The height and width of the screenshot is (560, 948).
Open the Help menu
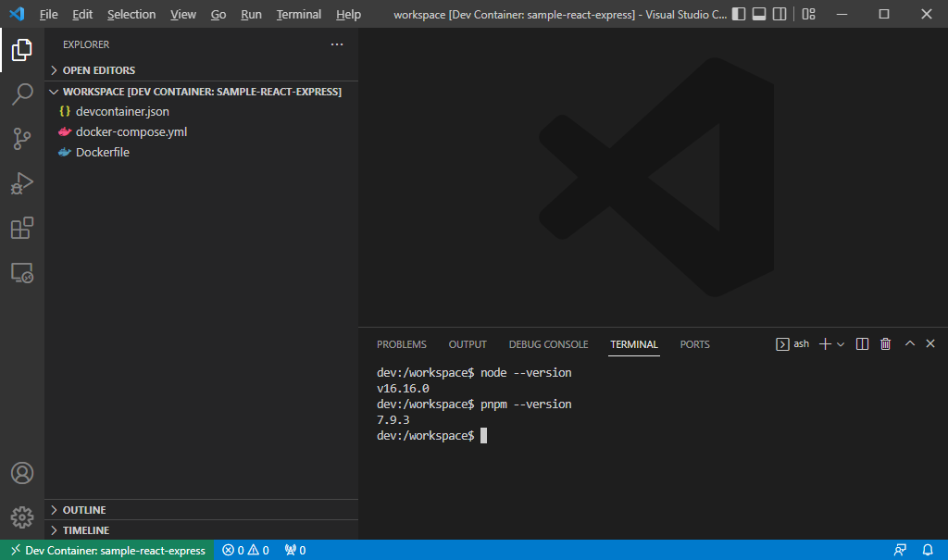348,14
